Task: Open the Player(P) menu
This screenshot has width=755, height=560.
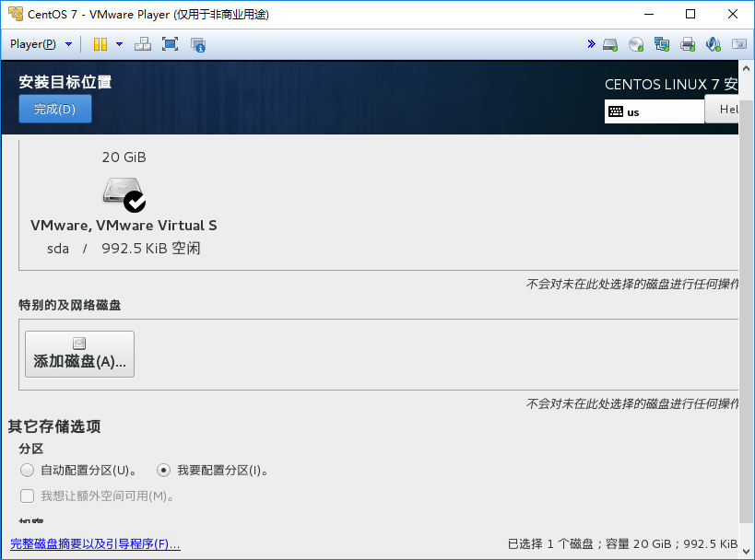Action: click(33, 44)
